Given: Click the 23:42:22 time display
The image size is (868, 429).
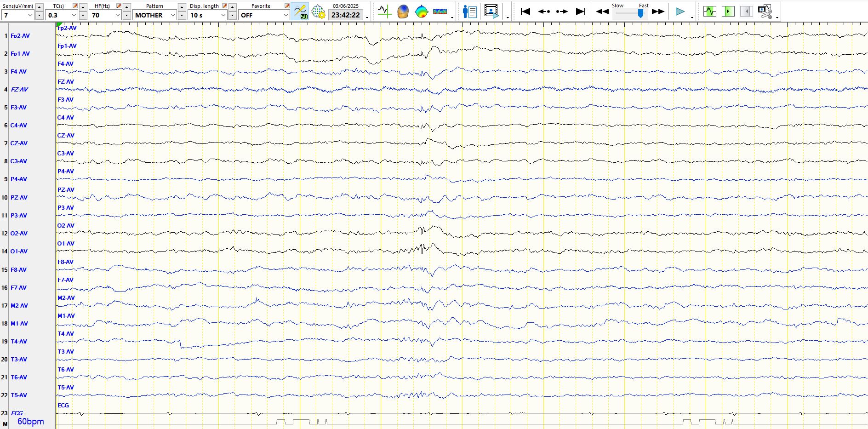Looking at the screenshot, I should [x=346, y=15].
